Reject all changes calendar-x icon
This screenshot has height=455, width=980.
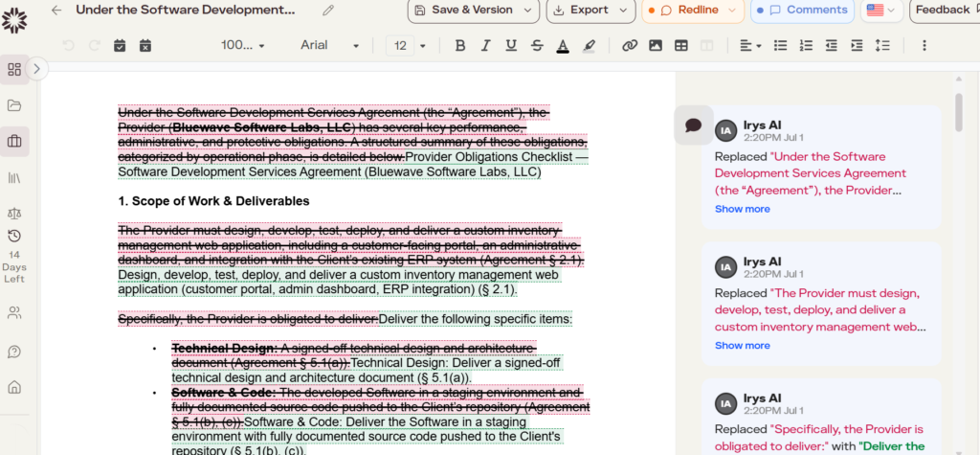tap(145, 46)
